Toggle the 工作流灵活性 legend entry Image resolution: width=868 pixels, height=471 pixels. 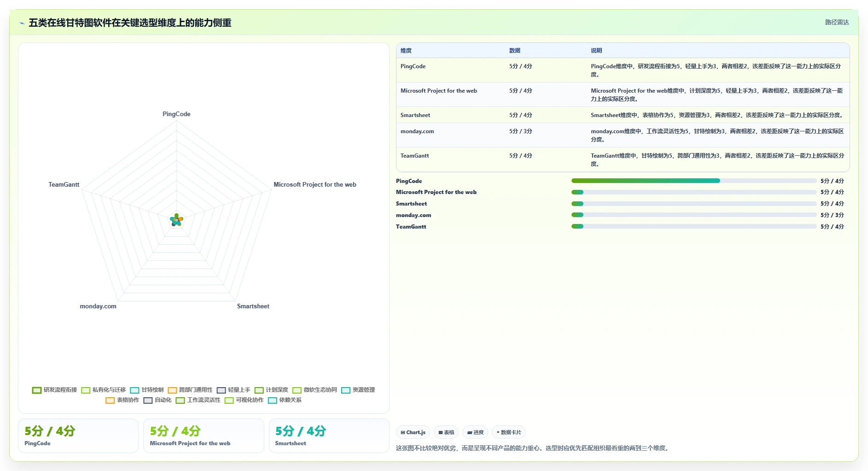coord(198,400)
